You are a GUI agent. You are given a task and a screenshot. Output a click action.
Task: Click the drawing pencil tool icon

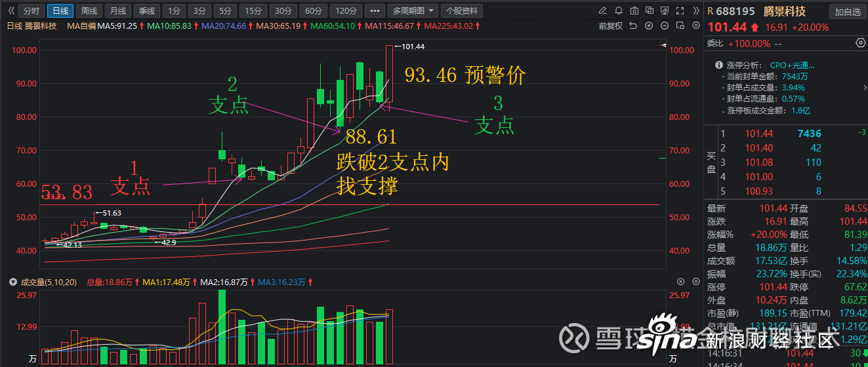(x=604, y=11)
